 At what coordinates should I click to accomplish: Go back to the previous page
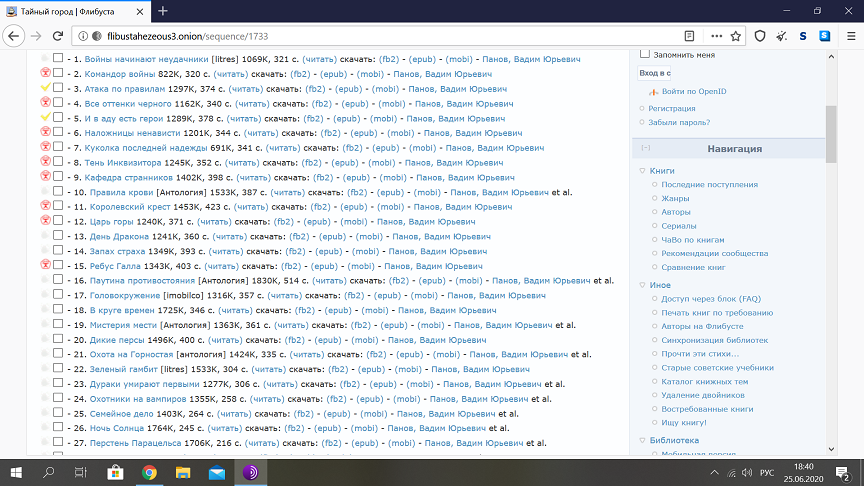14,36
